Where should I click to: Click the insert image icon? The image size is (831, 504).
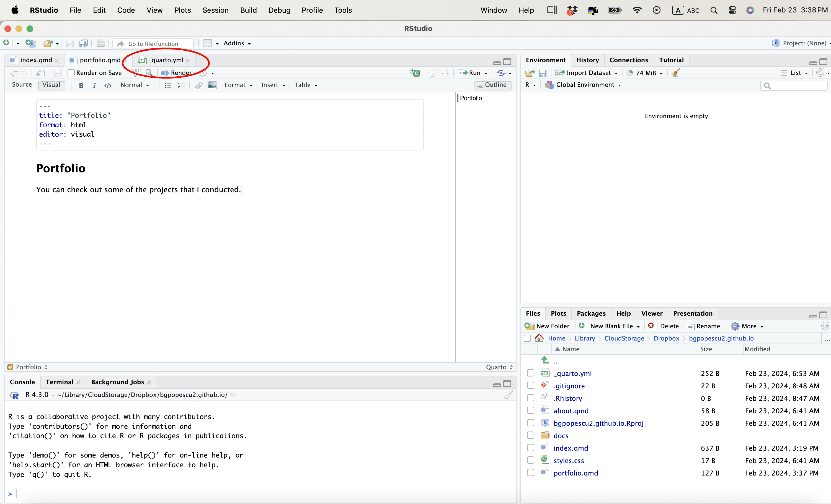click(212, 85)
